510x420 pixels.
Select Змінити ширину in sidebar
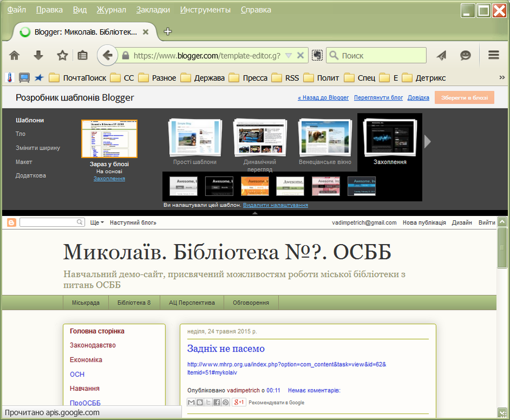tap(38, 148)
